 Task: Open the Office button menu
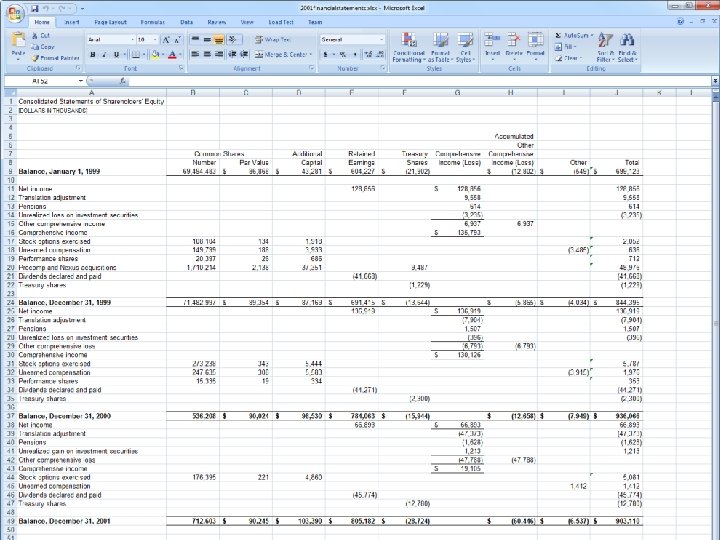pos(14,13)
